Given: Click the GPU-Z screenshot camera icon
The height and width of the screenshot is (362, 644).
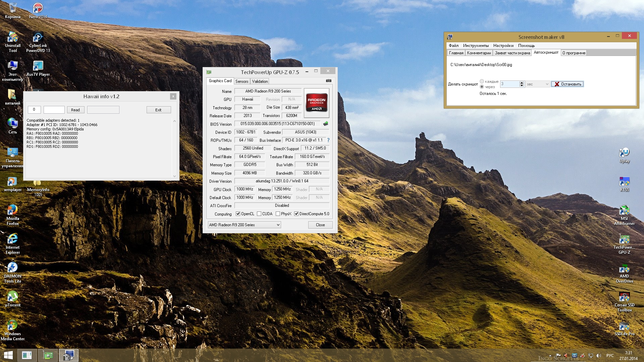Looking at the screenshot, I should 328,81.
